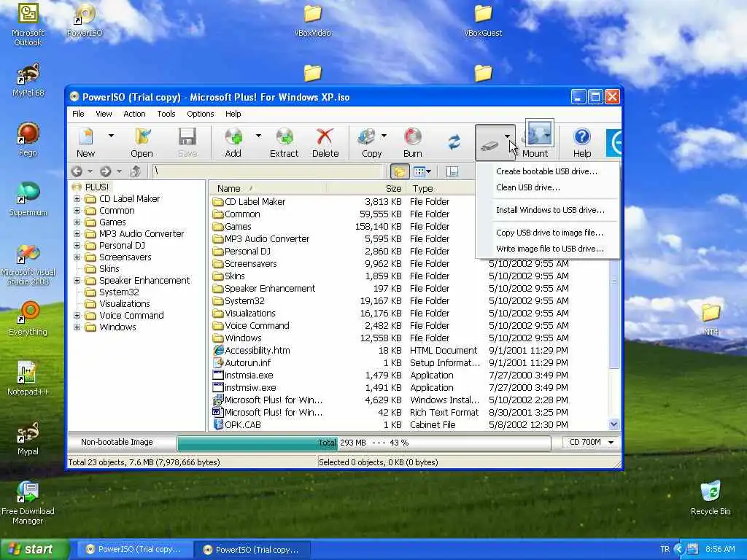This screenshot has height=560, width=747.
Task: Select the PLUS! root tree item
Action: (x=97, y=187)
